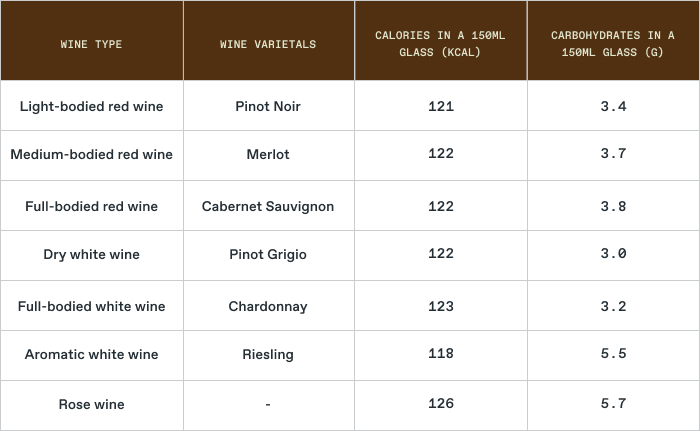Select the Chardonnay cell

point(268,306)
